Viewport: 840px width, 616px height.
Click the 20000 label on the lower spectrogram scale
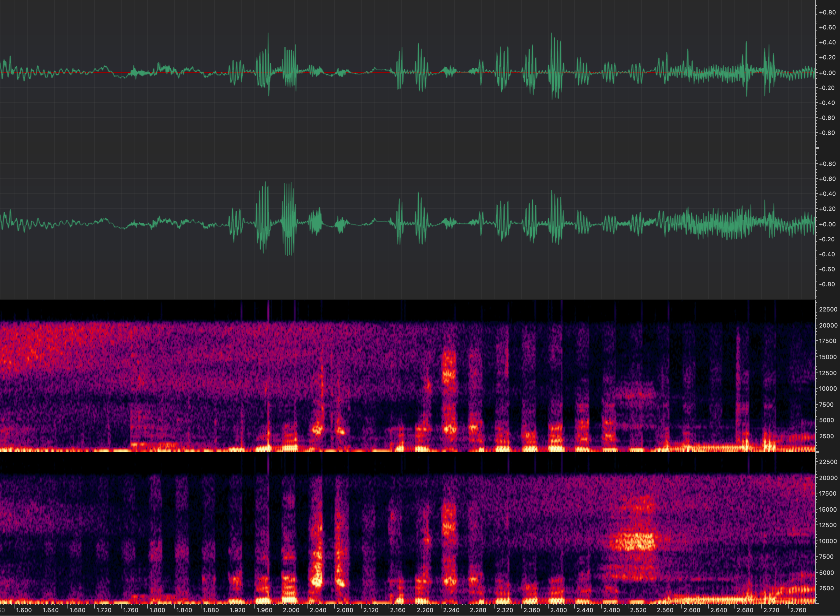click(828, 478)
